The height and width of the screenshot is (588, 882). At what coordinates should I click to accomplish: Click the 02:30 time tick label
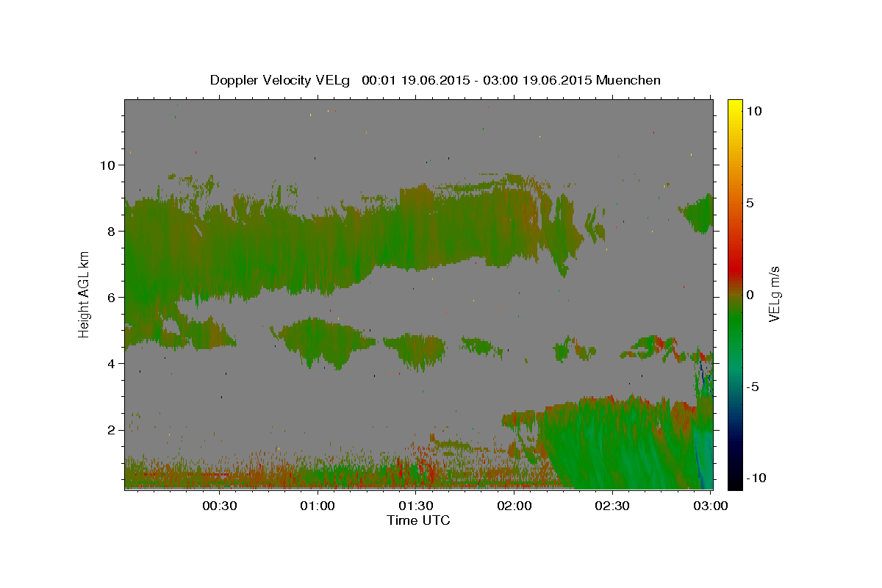click(613, 506)
